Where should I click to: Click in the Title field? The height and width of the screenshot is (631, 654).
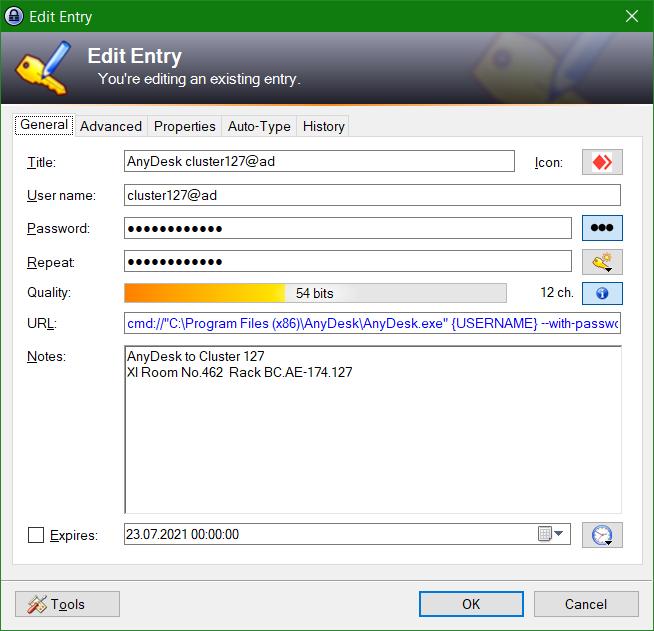(319, 161)
